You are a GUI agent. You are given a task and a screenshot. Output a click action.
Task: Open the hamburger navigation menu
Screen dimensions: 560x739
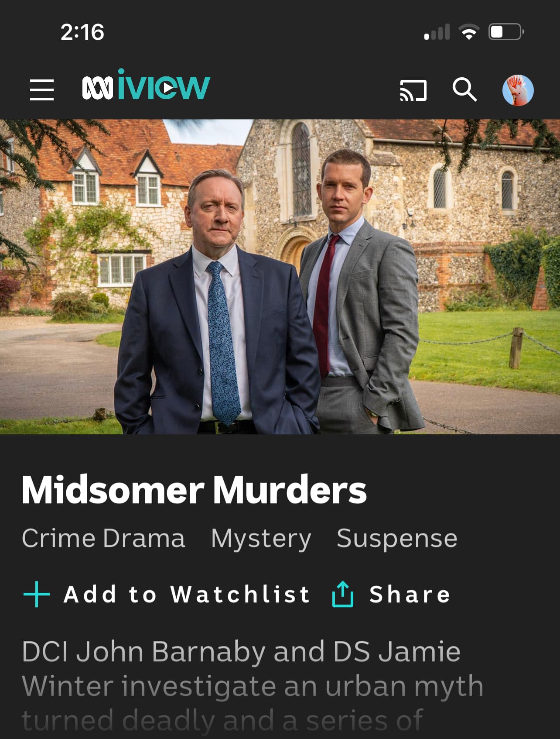pyautogui.click(x=42, y=89)
